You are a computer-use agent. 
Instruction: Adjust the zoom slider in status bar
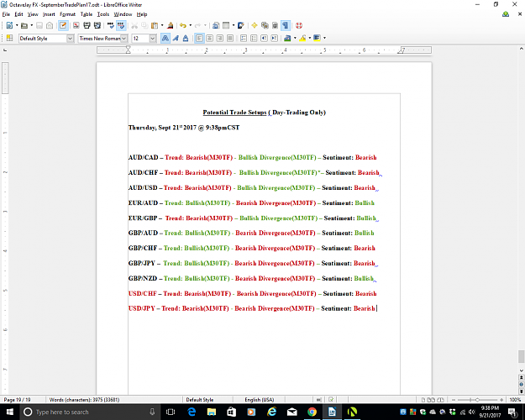477,400
